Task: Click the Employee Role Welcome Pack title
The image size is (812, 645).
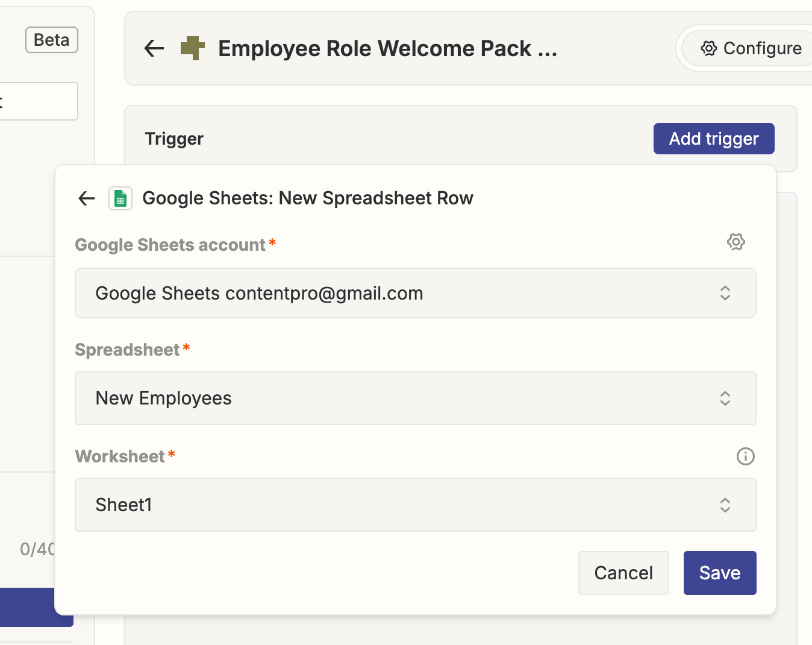Action: pyautogui.click(x=387, y=48)
